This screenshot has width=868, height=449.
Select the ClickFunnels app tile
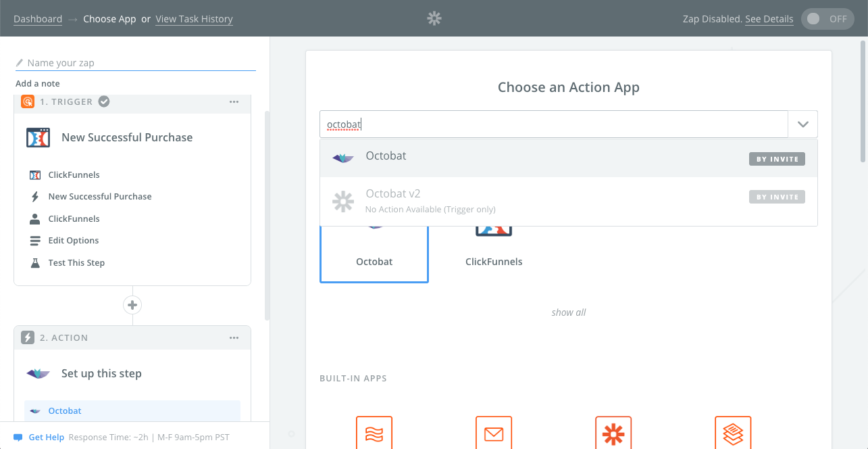(494, 254)
